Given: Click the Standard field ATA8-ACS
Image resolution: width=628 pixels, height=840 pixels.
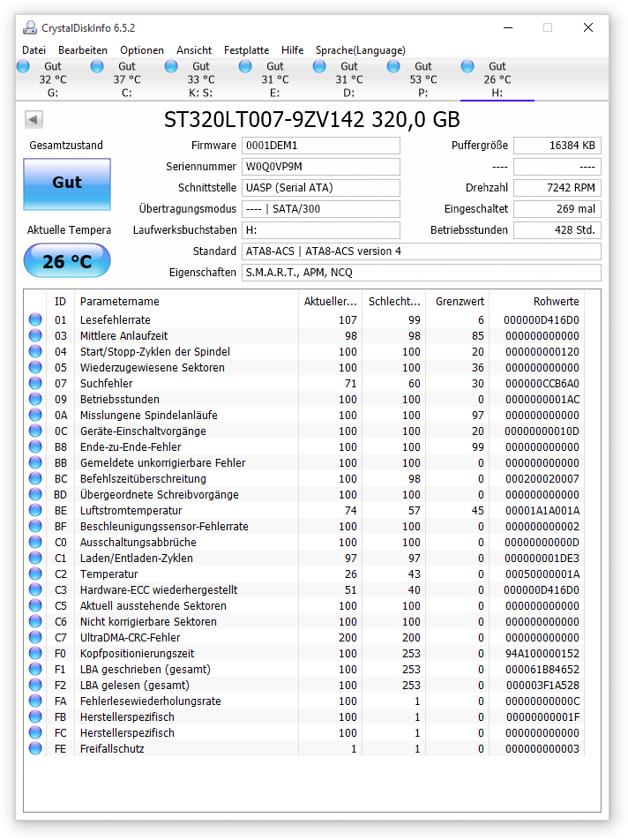Looking at the screenshot, I should point(422,251).
